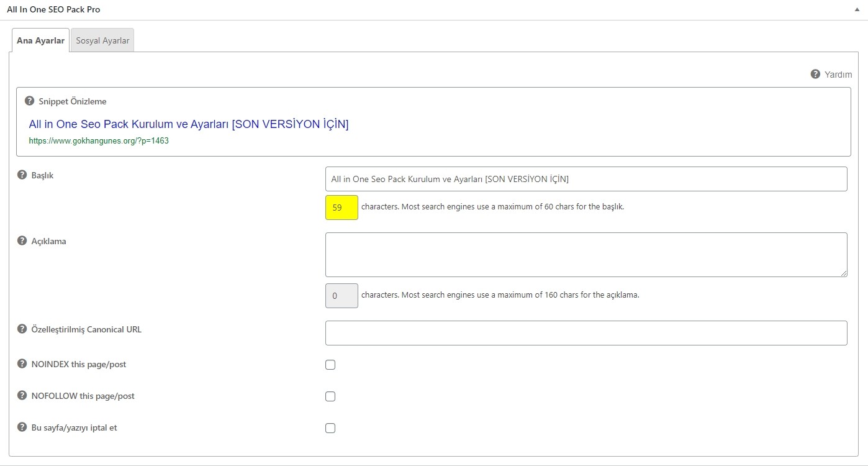Click the snippet preview title link
The height and width of the screenshot is (466, 868).
click(x=189, y=124)
